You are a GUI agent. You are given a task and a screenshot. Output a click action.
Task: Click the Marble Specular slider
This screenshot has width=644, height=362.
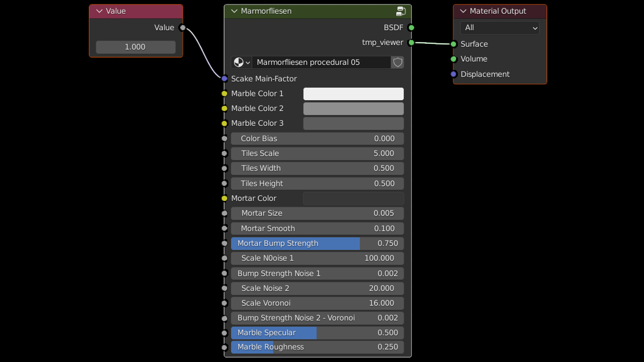coord(317,332)
